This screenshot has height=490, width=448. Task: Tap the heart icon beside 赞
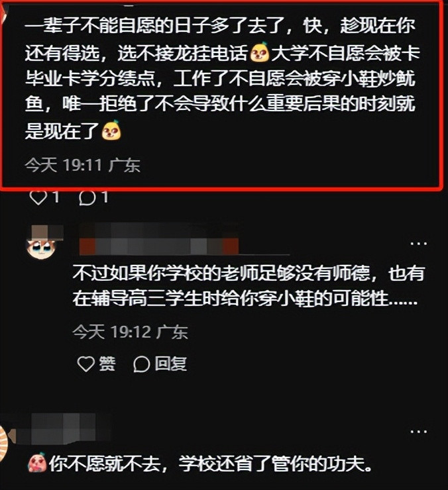coord(86,364)
